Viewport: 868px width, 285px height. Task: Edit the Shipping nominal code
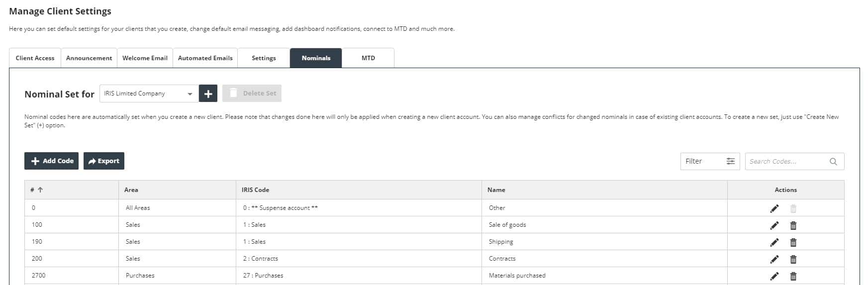pyautogui.click(x=774, y=242)
